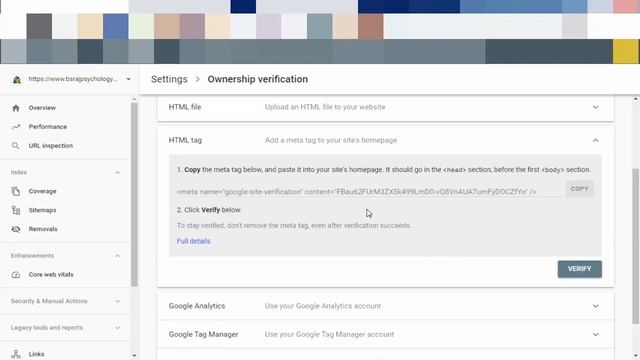Go to the Performance report

click(48, 127)
